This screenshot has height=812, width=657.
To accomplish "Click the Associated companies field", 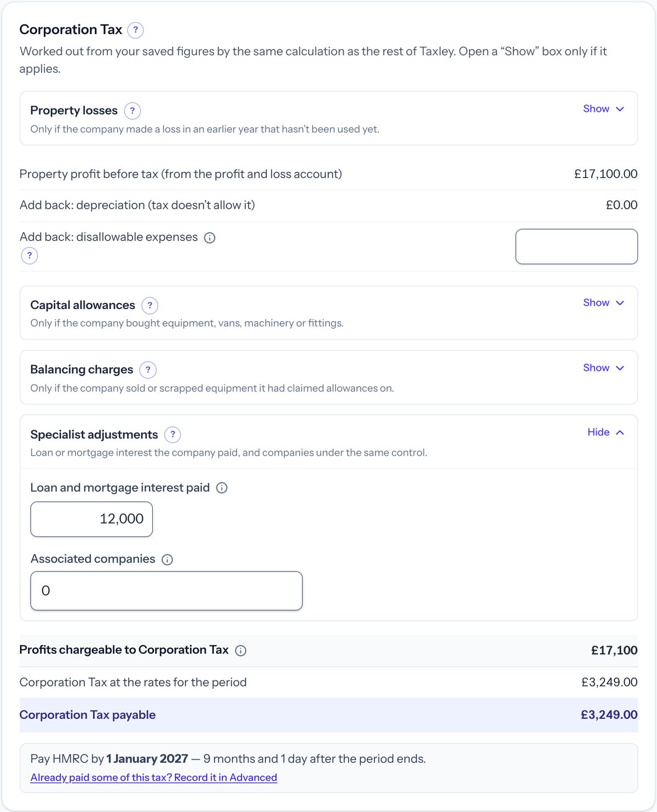I will tap(166, 591).
